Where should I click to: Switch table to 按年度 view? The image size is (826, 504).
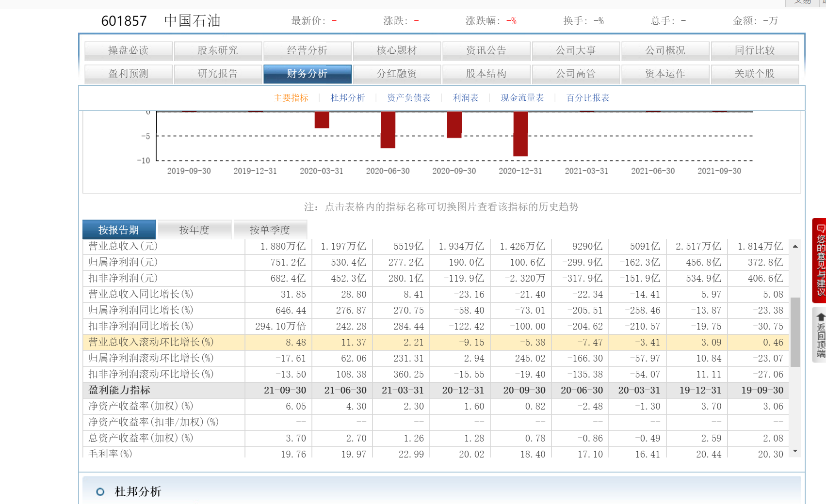pos(194,230)
